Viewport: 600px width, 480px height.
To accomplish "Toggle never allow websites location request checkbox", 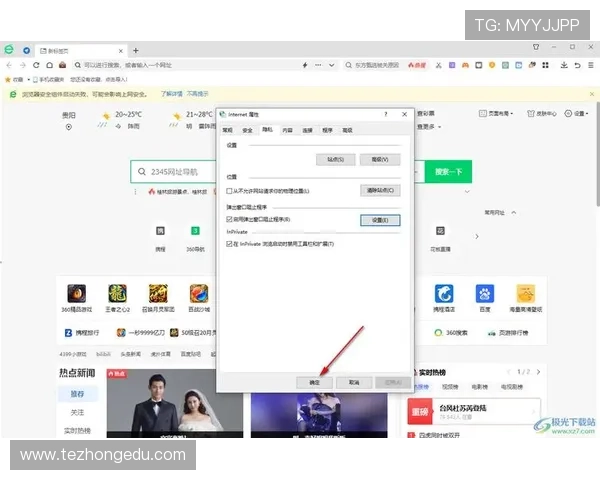I will (229, 191).
